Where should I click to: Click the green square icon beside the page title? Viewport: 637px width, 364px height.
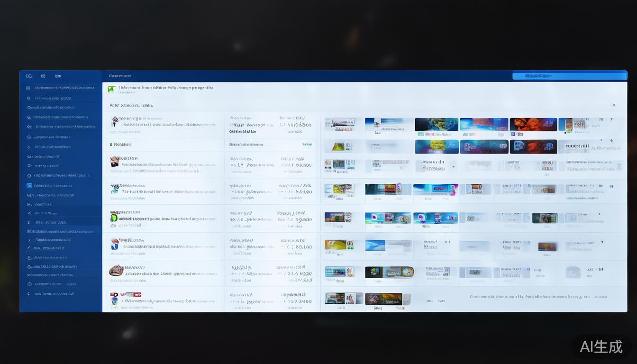(x=111, y=89)
